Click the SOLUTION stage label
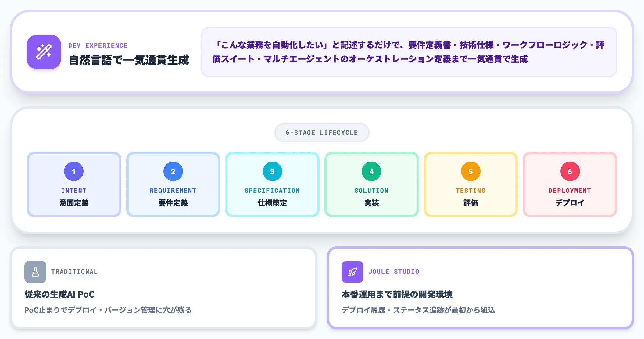 371,191
